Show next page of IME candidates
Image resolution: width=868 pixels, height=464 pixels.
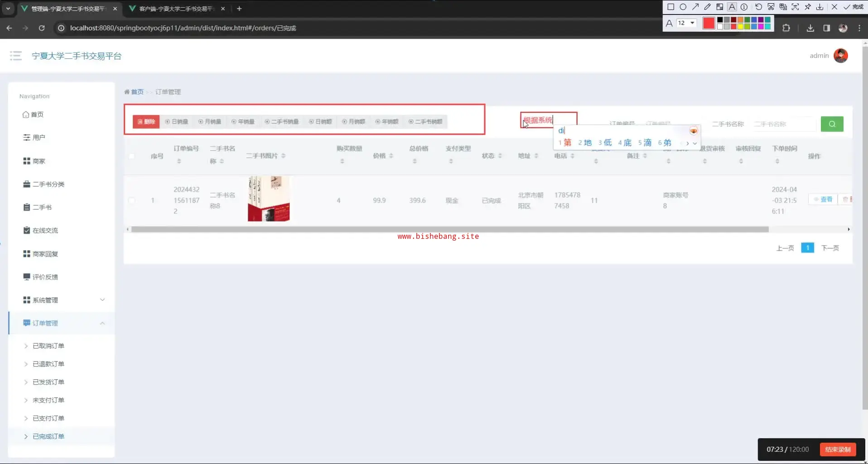pyautogui.click(x=688, y=143)
